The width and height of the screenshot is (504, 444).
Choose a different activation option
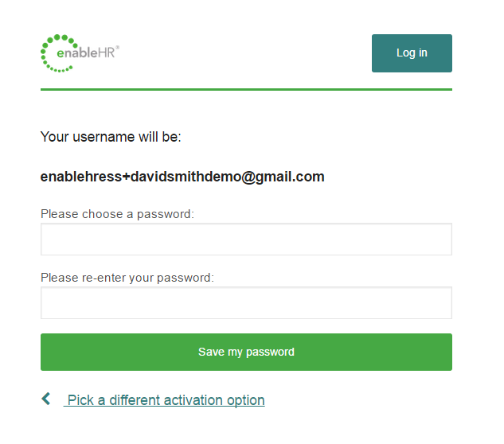click(x=166, y=400)
